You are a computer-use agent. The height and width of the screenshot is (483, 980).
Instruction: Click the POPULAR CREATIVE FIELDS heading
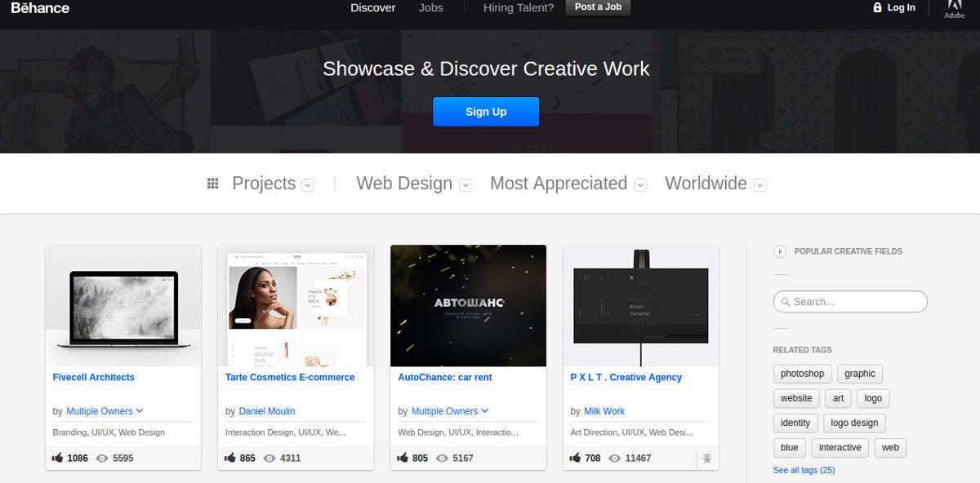pos(849,251)
